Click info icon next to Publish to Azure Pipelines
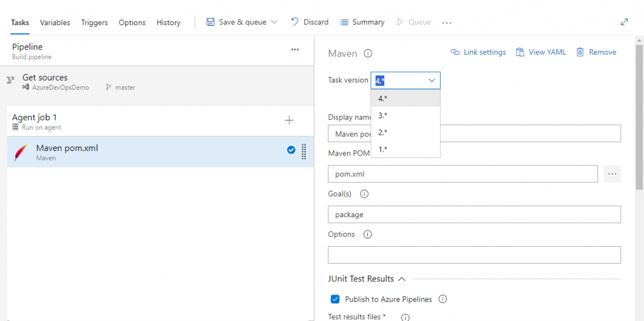This screenshot has width=644, height=321. pyautogui.click(x=443, y=299)
